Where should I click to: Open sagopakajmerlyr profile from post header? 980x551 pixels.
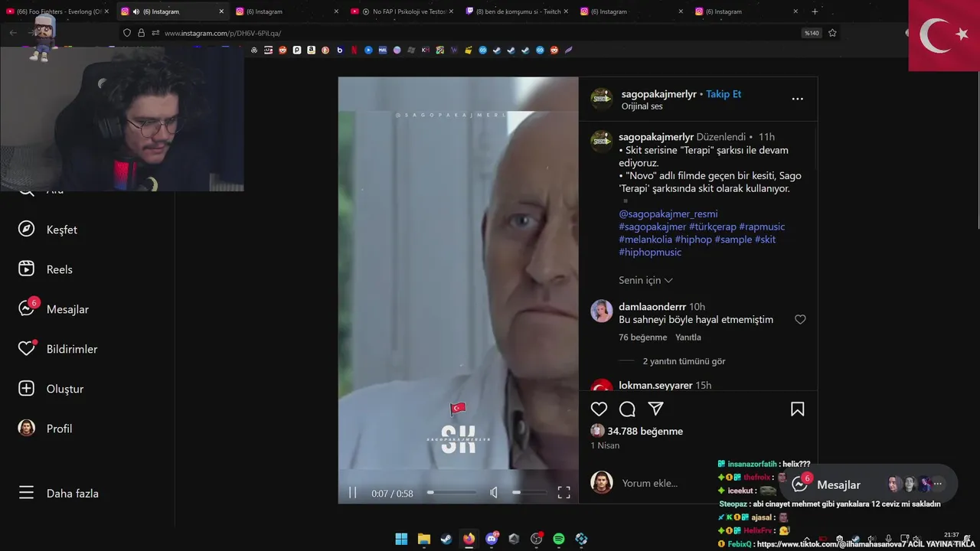tap(658, 94)
